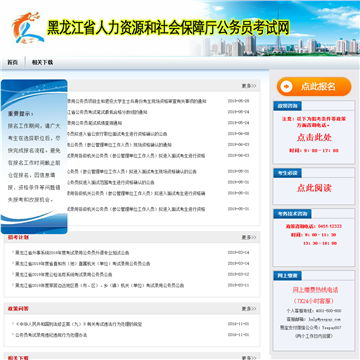Open 2019年度省直和市（地）直属机关 recruitment notice
The width and height of the screenshot is (360, 360).
coord(83,264)
